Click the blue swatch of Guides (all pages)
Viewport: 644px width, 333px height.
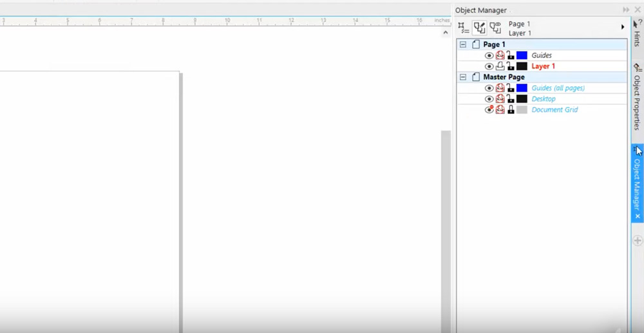click(x=522, y=88)
